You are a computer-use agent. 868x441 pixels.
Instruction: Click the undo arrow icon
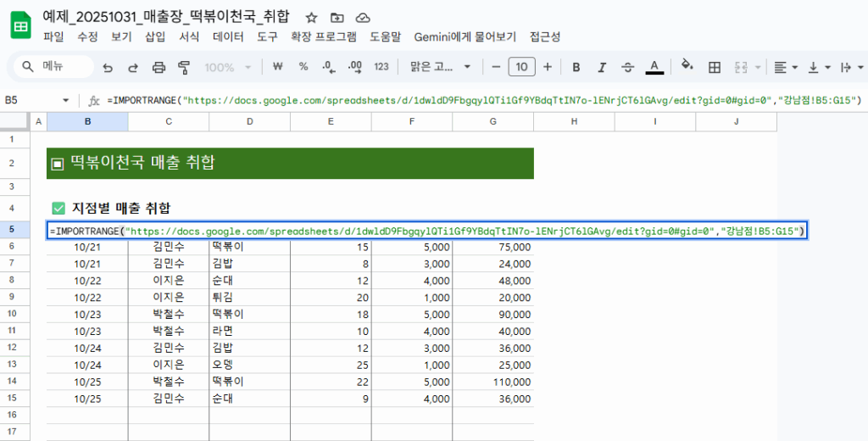tap(108, 67)
